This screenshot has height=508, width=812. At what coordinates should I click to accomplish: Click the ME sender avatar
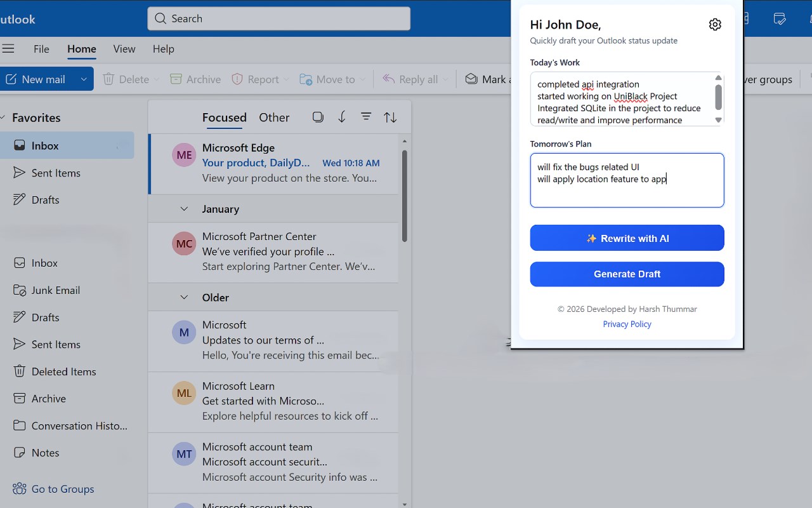pyautogui.click(x=184, y=155)
